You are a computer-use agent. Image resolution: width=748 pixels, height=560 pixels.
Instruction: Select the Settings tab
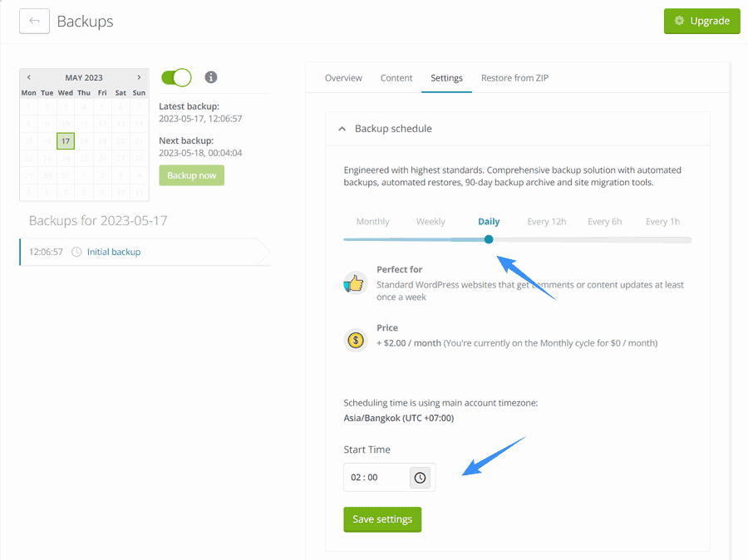[446, 78]
